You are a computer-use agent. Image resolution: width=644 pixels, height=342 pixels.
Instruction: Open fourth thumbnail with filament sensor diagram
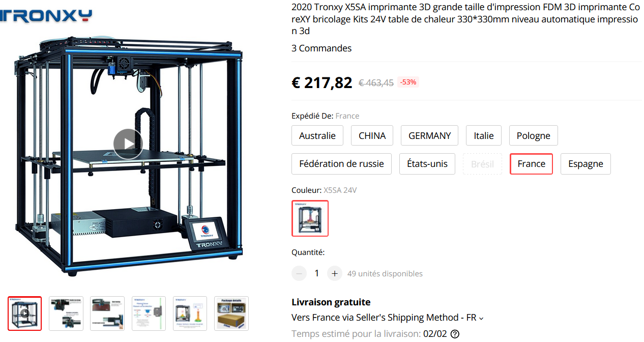coord(149,313)
